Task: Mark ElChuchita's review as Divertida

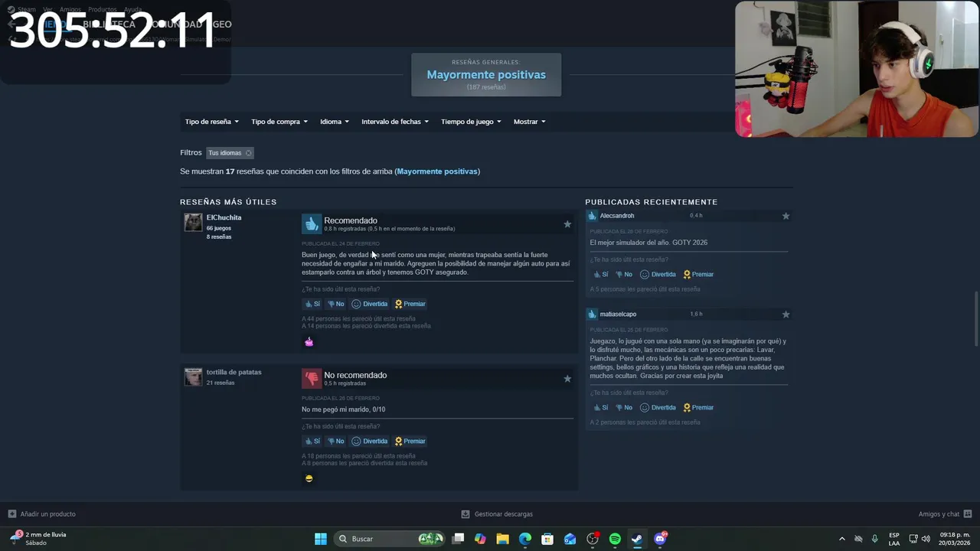Action: [x=370, y=304]
